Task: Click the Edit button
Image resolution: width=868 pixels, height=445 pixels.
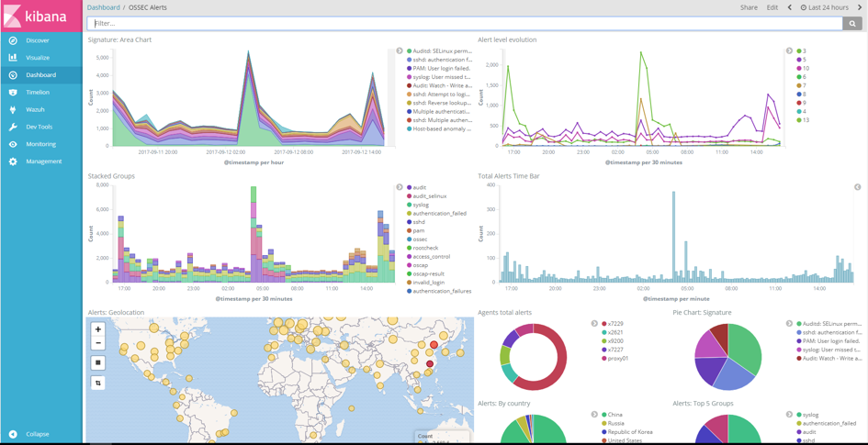Action: click(772, 7)
